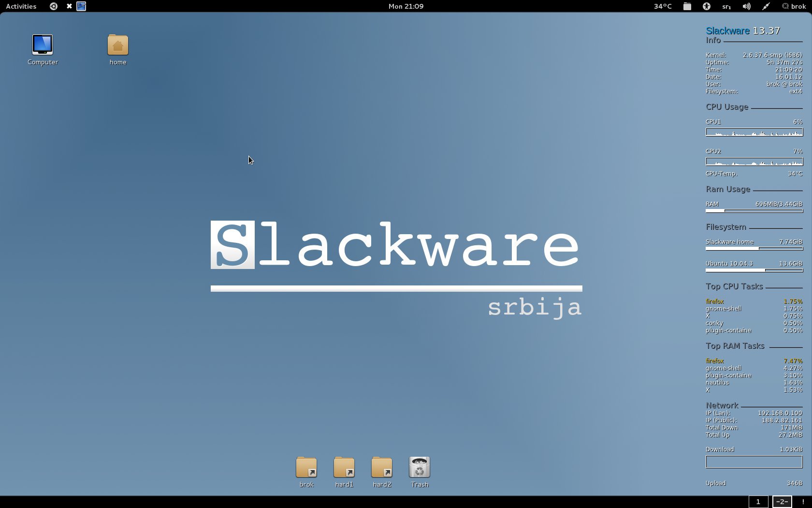Click the blue desktop icon in top panel

coord(81,6)
